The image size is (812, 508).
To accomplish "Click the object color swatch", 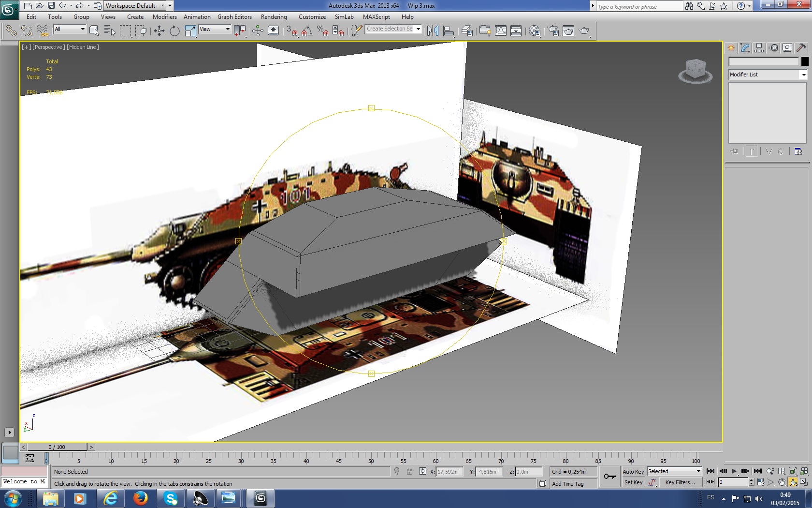I will coord(805,61).
